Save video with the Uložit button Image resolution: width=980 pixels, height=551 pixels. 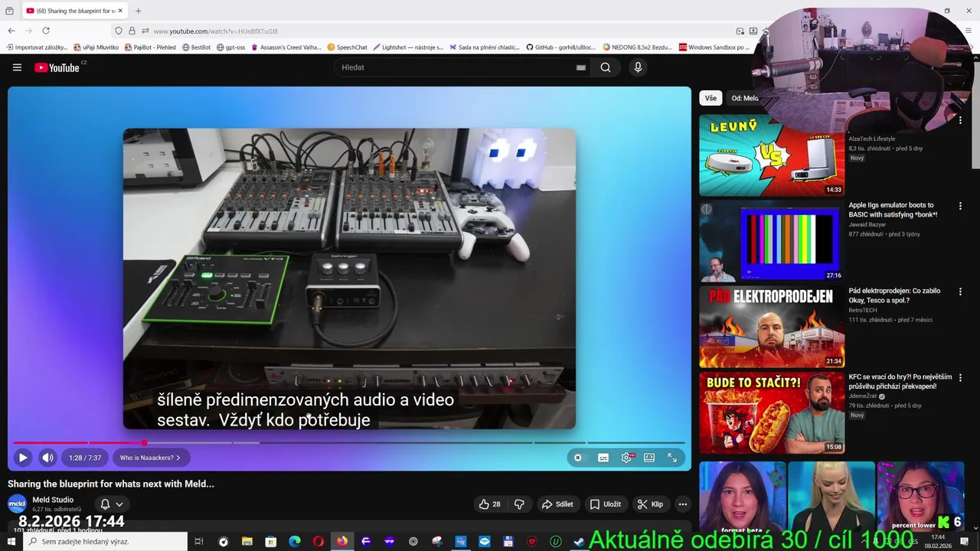(x=605, y=504)
